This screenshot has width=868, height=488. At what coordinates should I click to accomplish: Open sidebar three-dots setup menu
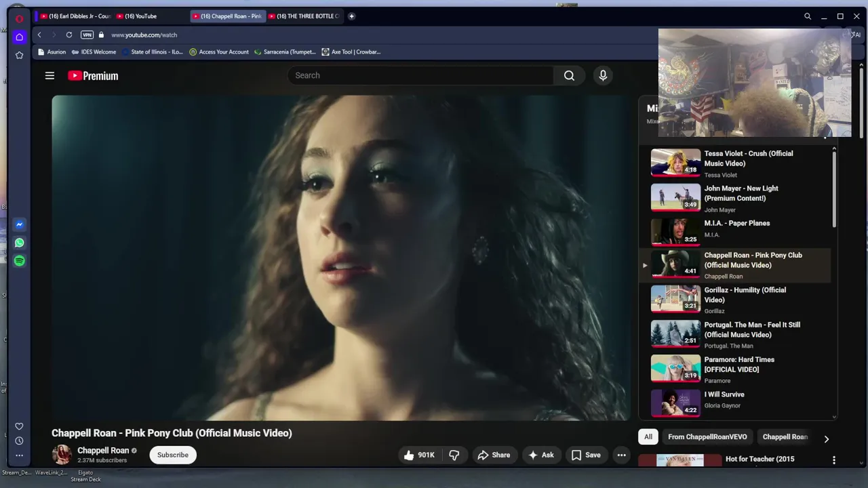pos(19,455)
